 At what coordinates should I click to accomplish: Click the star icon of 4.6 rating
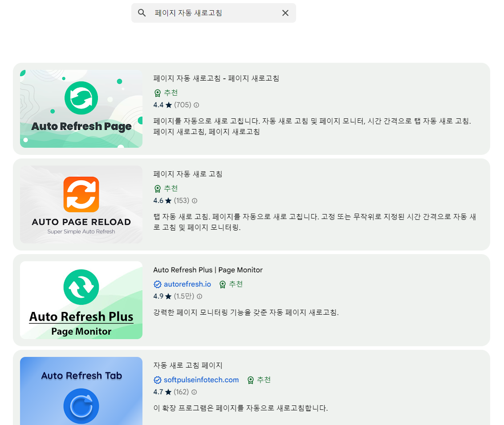tap(168, 201)
